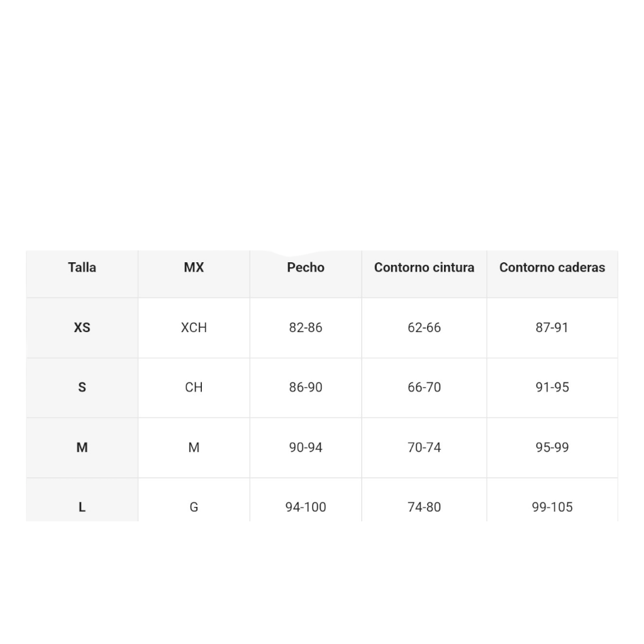Screen dimensions: 644x644
Task: Select the MX column header
Action: pyautogui.click(x=194, y=267)
